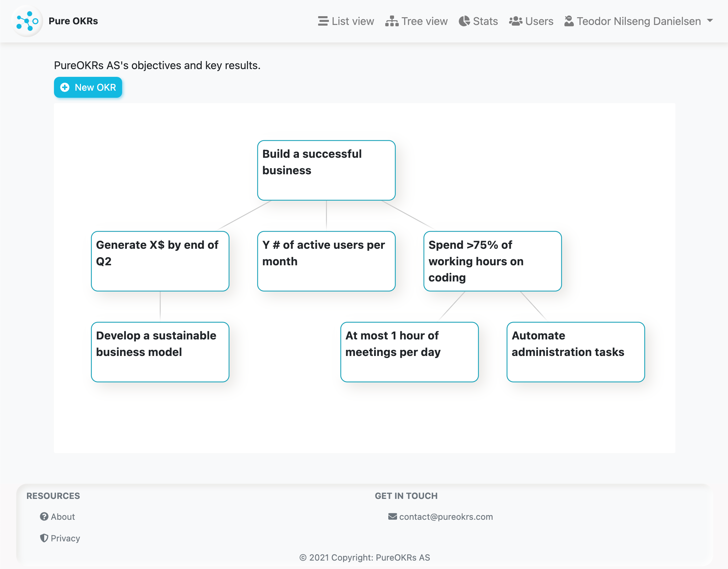Select At most 1 hour of meetings node
728x569 pixels.
tap(409, 352)
